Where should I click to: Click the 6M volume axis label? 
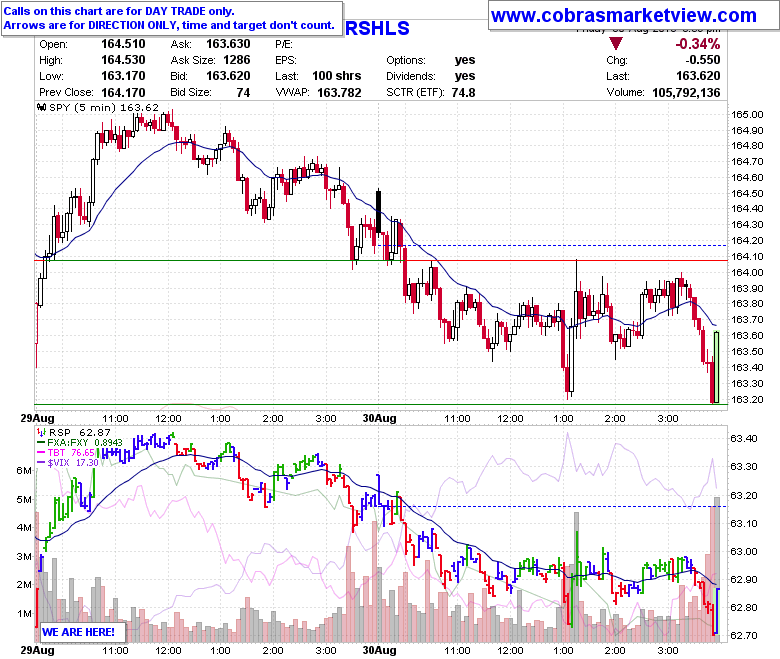point(24,471)
